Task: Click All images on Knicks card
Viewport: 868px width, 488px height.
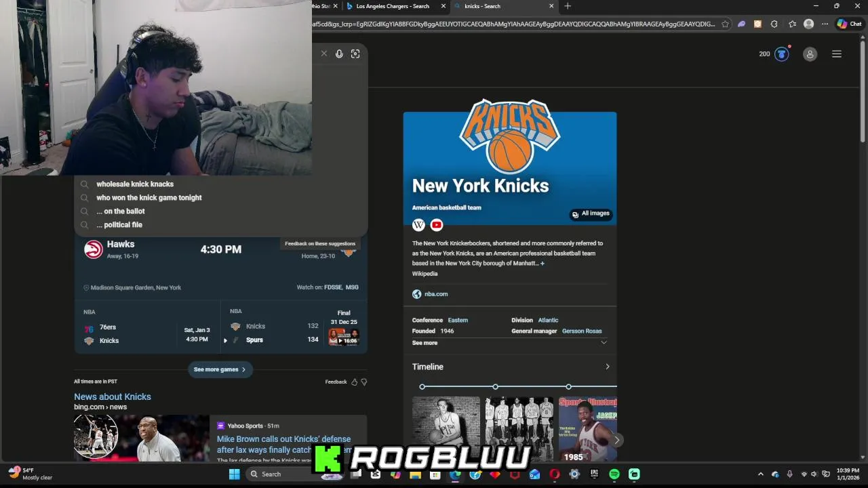Action: click(591, 213)
